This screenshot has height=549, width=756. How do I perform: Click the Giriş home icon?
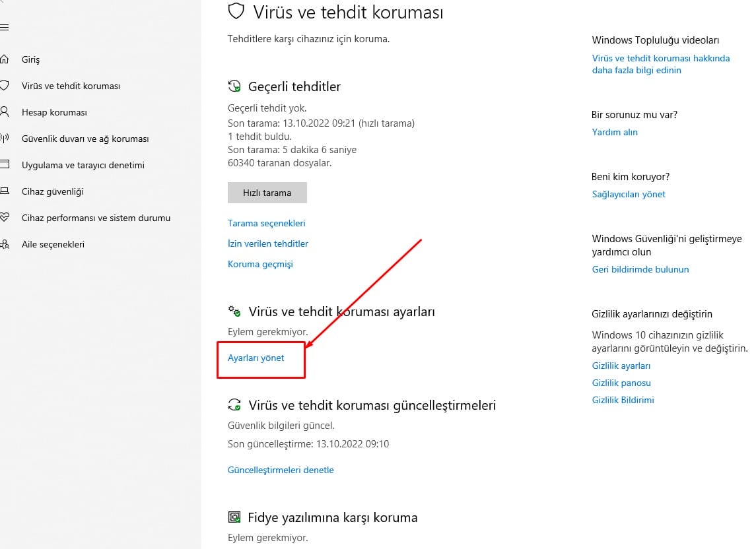click(x=4, y=59)
